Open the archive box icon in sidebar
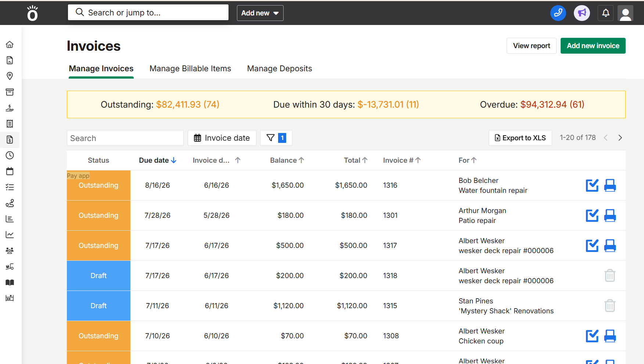Image resolution: width=644 pixels, height=364 pixels. (x=10, y=92)
